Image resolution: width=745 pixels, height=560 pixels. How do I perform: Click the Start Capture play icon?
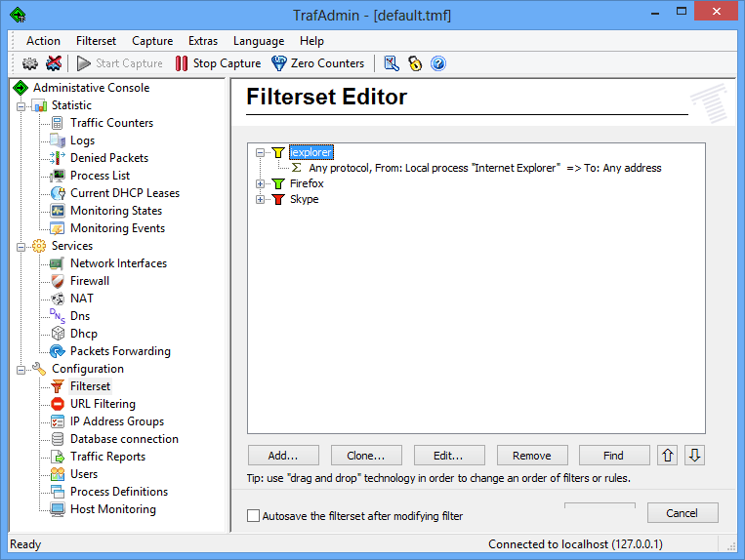coord(84,63)
